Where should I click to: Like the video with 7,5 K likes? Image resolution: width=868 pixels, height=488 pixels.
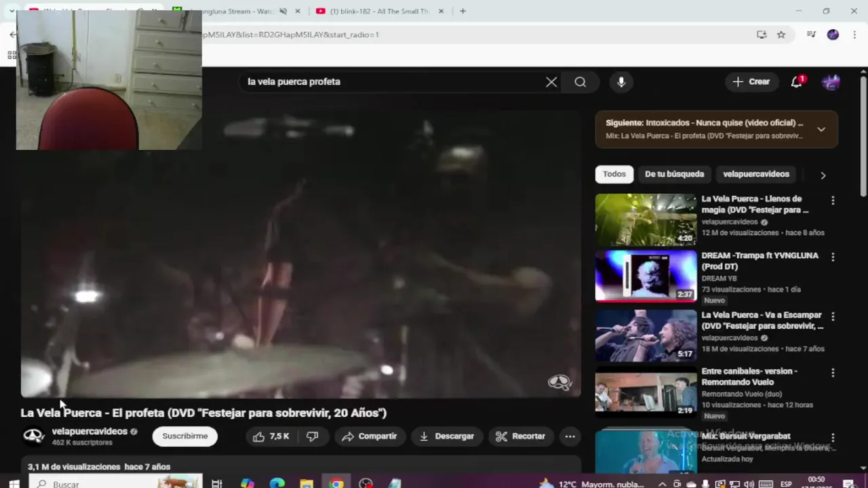271,436
